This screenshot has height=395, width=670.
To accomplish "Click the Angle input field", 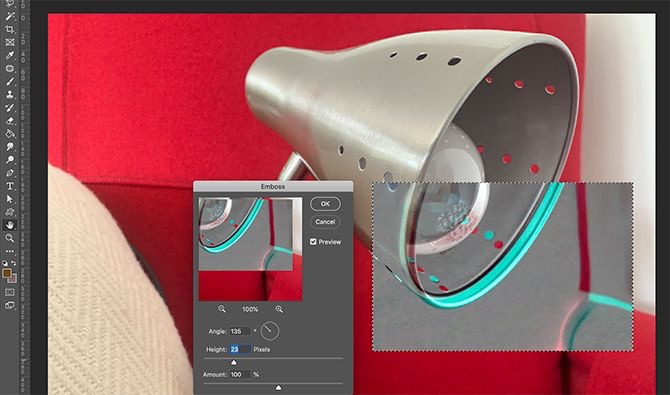I will point(240,331).
